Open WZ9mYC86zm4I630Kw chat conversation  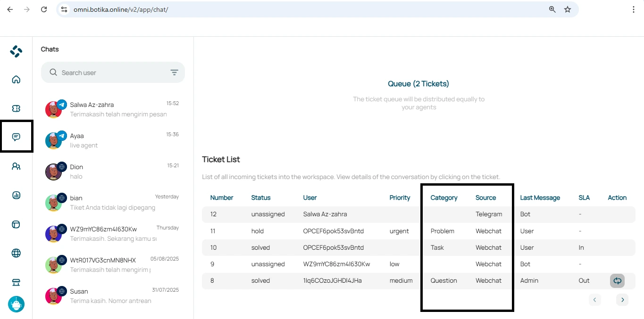[113, 234]
